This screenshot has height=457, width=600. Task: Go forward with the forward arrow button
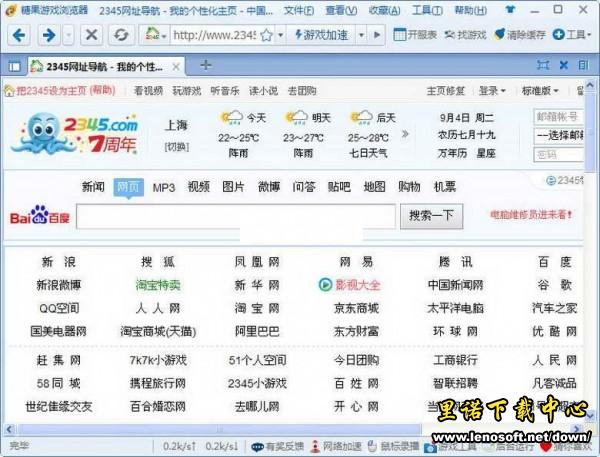coord(49,35)
